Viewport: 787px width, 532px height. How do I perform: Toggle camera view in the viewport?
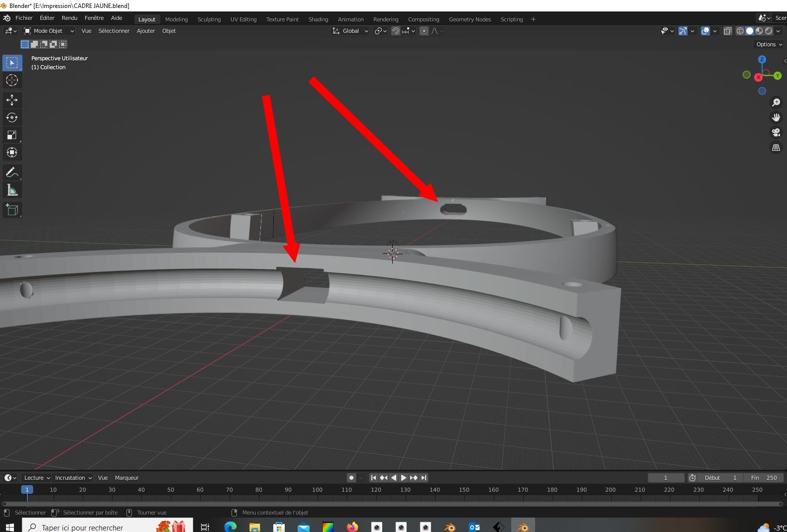point(776,132)
